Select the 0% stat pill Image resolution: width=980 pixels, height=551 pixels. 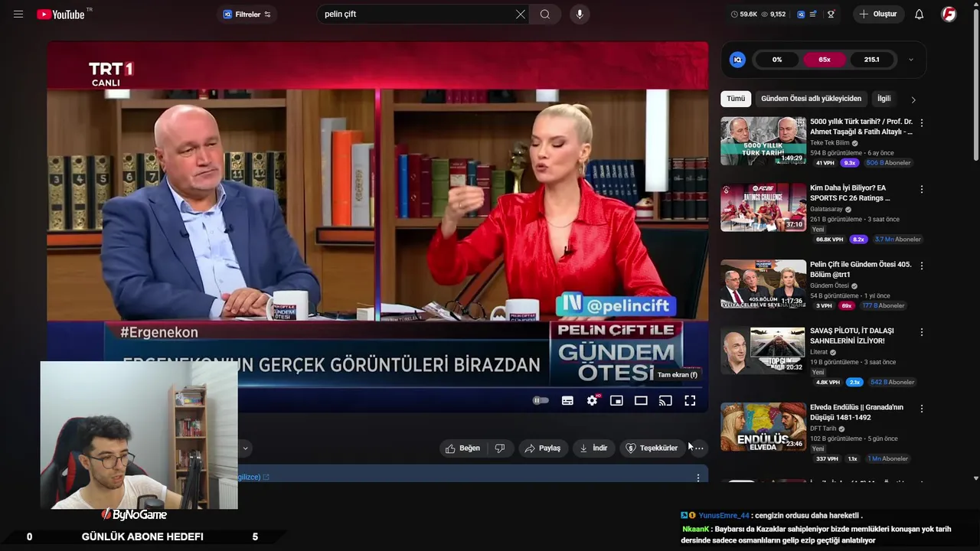777,60
